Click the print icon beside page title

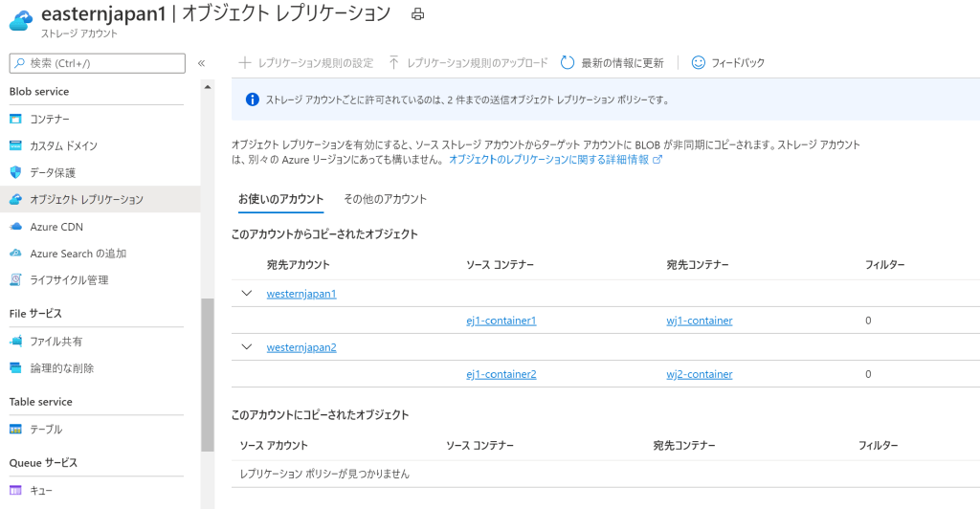pyautogui.click(x=416, y=14)
